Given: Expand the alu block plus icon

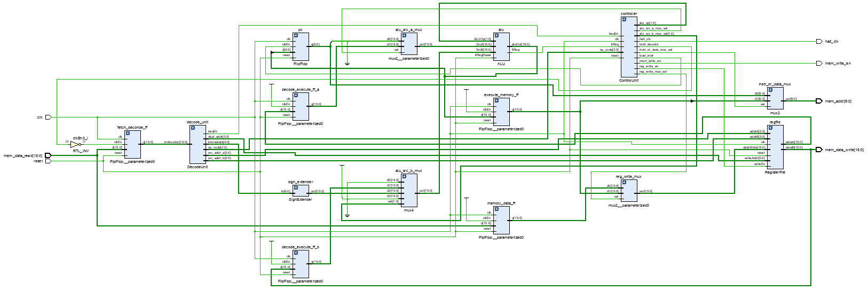Looking at the screenshot, I should (x=496, y=36).
